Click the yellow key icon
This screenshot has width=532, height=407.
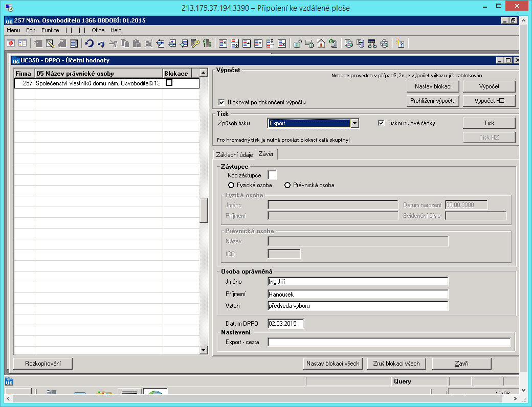point(195,43)
